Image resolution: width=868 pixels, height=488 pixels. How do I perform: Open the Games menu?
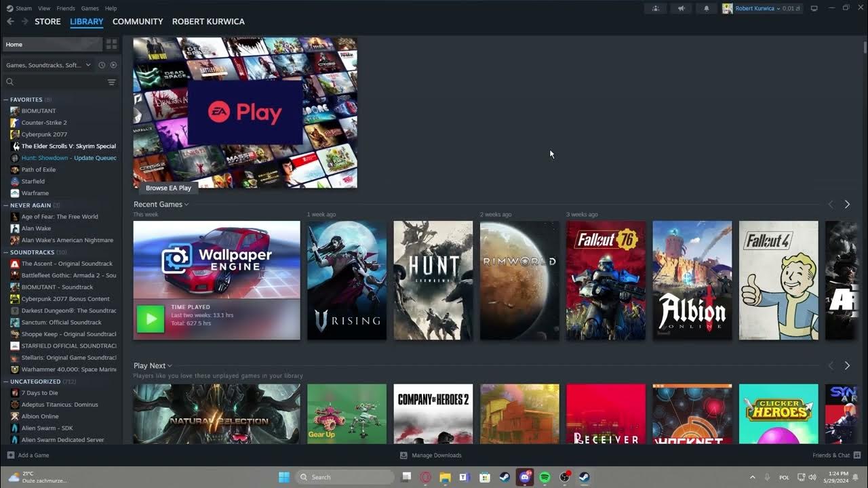click(x=90, y=8)
